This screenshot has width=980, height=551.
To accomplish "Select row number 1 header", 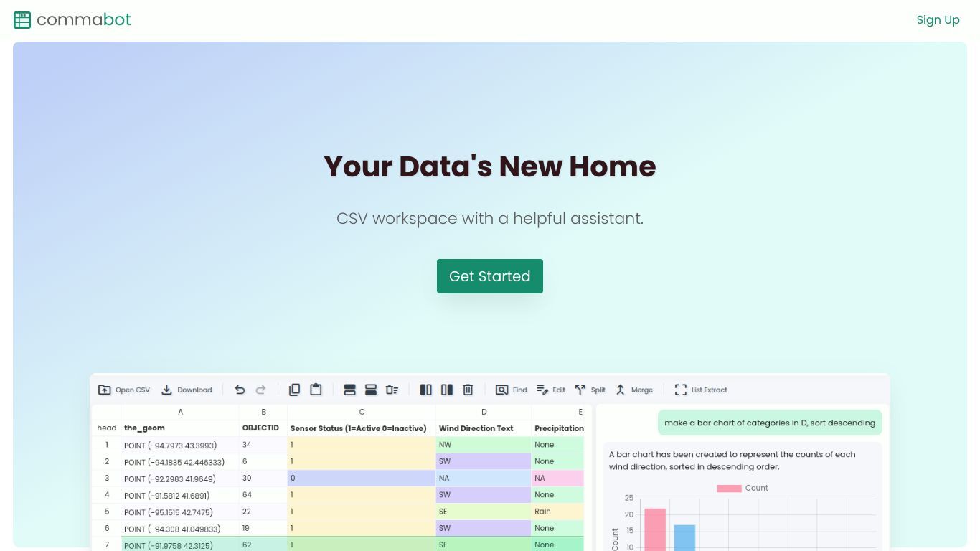I will click(x=107, y=445).
